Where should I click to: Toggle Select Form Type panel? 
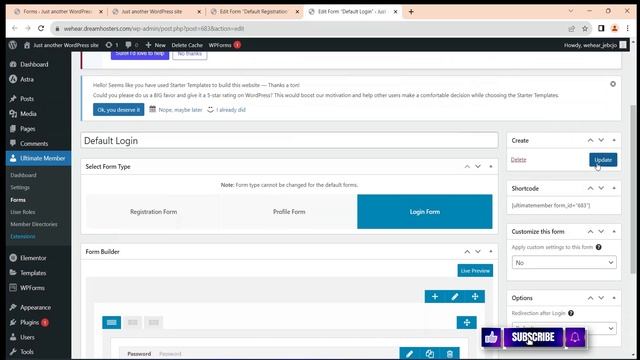(491, 167)
